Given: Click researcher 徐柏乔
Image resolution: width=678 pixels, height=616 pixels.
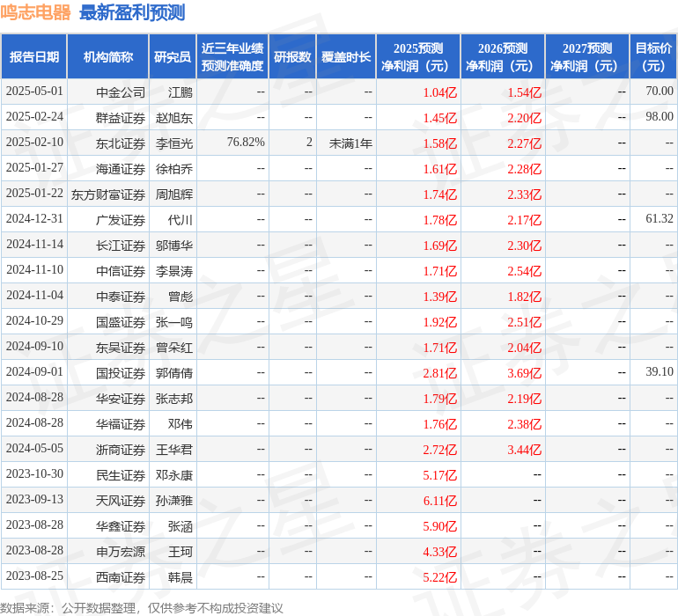Looking at the screenshot, I should 174,169.
